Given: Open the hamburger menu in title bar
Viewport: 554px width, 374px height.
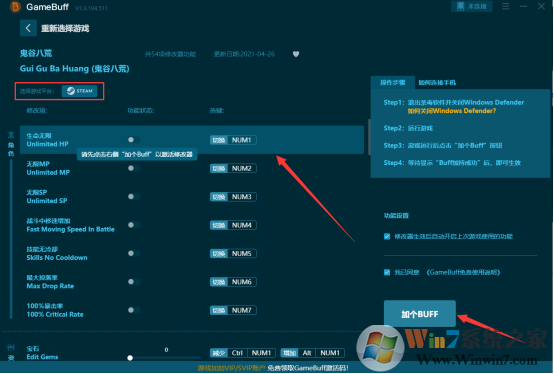Looking at the screenshot, I should coord(506,6).
